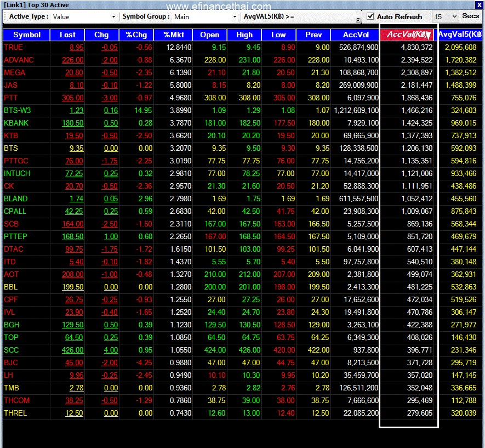This screenshot has width=485, height=448.
Task: Select the JAS symbol
Action: click(x=11, y=85)
